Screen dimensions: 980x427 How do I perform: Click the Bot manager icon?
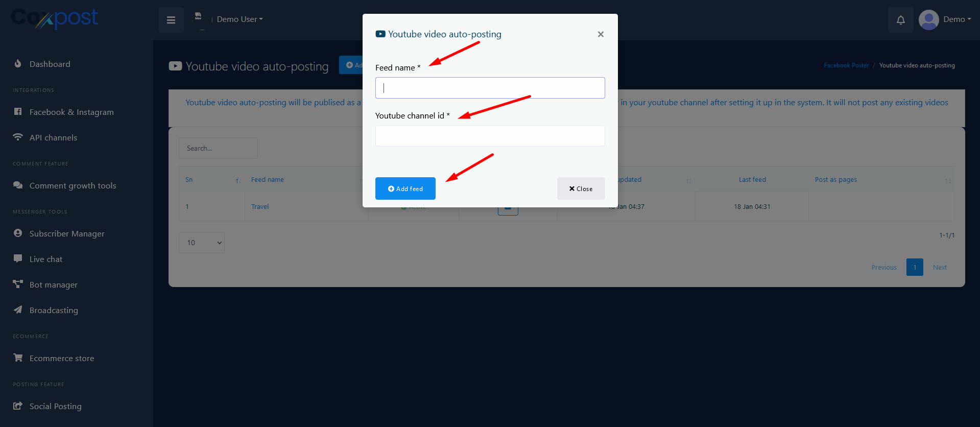[18, 284]
